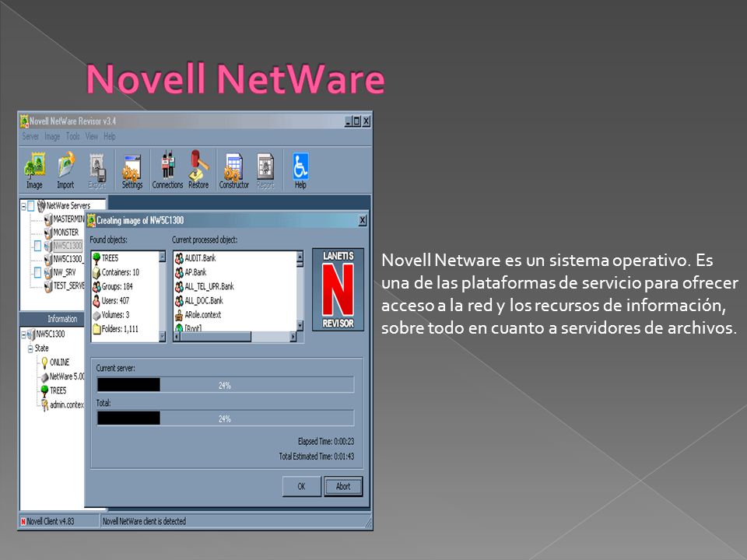Click Found objects scroll up arrow
This screenshot has width=747, height=560.
click(x=162, y=257)
